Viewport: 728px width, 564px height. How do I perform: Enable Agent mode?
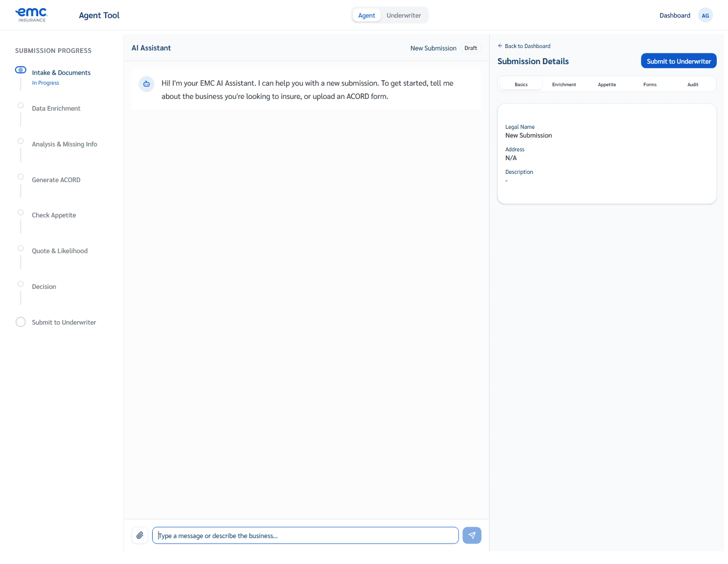tap(366, 15)
